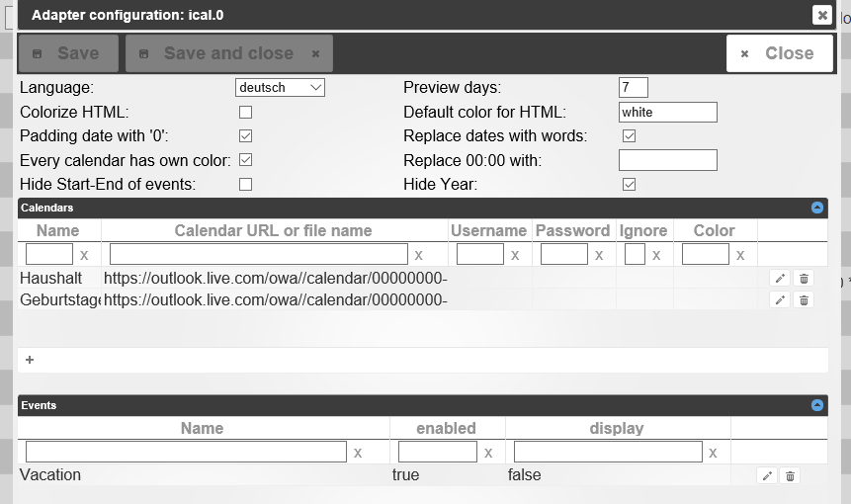Edit the Vacation event
The image size is (851, 504).
tap(766, 475)
